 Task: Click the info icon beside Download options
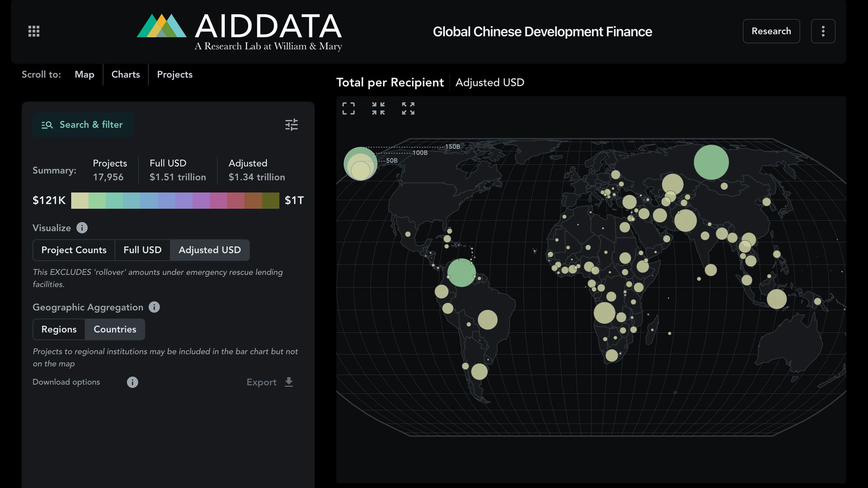(x=132, y=382)
